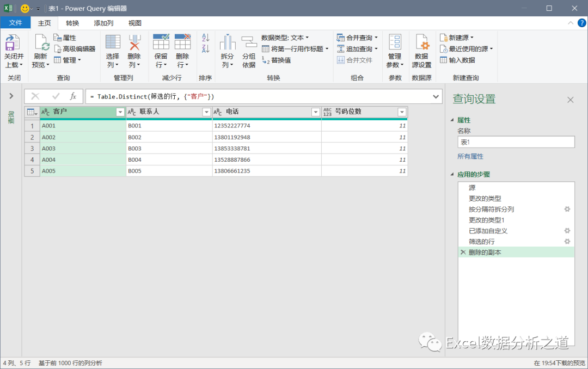
Task: Click the fx formula icon
Action: (x=73, y=96)
